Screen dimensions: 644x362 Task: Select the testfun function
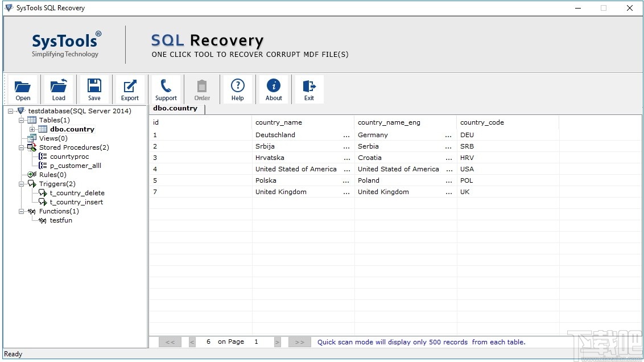pyautogui.click(x=60, y=220)
